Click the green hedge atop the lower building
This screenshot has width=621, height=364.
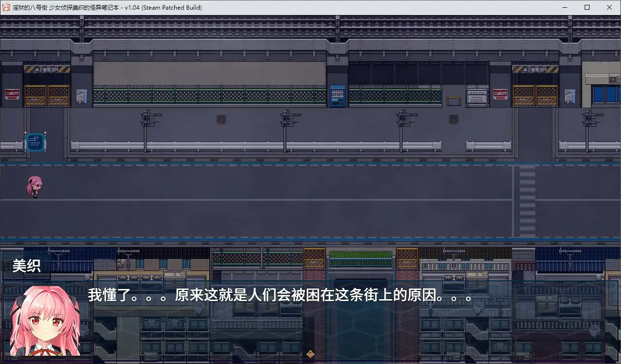(x=360, y=254)
